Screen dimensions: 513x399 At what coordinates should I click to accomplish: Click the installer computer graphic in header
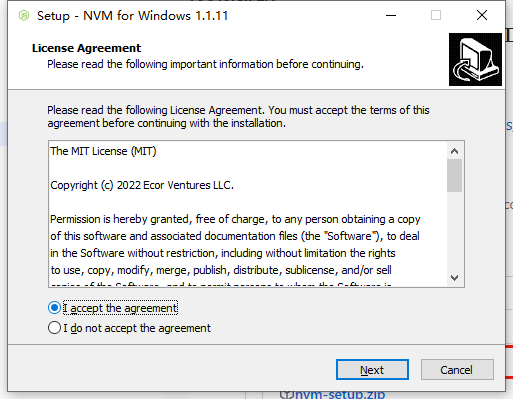pyautogui.click(x=475, y=59)
